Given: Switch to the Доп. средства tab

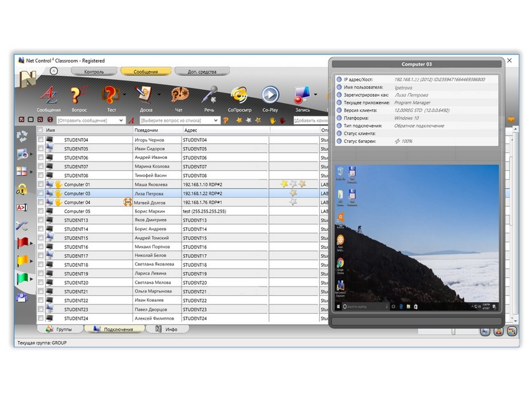Looking at the screenshot, I should click(202, 72).
